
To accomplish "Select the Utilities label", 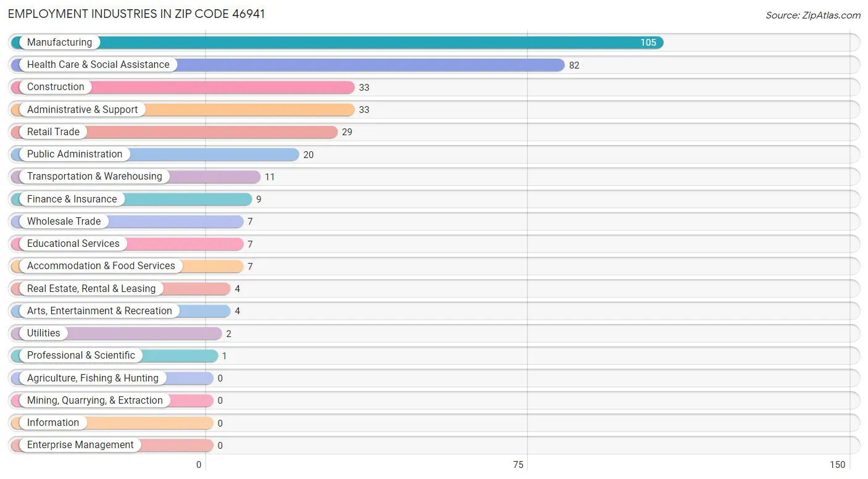I will pos(44,333).
